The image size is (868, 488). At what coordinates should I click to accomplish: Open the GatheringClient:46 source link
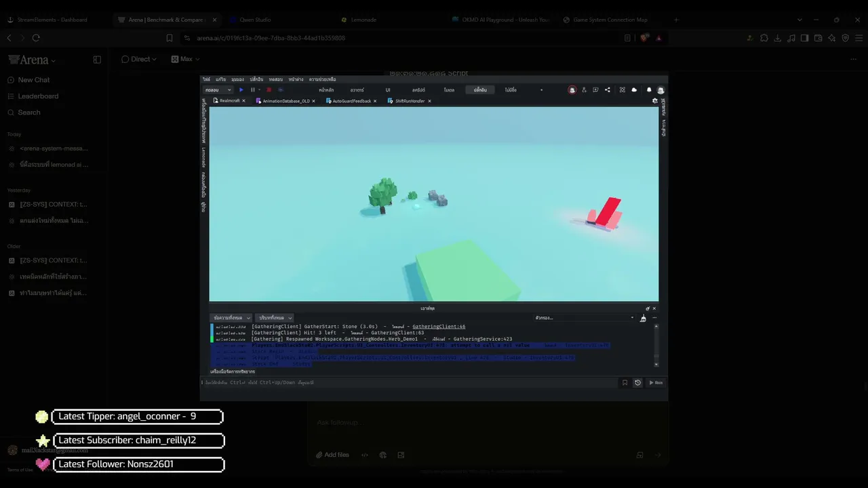tap(439, 327)
